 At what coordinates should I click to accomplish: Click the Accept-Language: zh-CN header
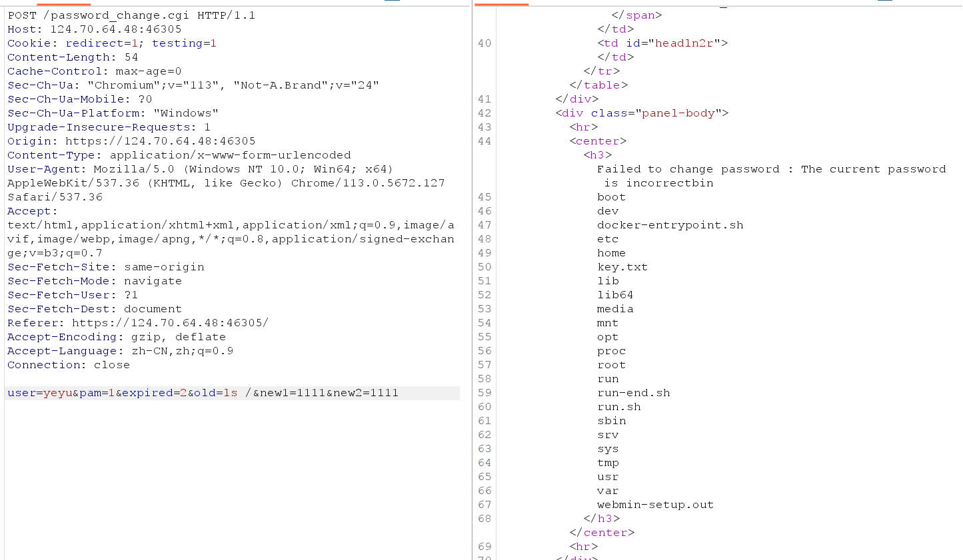120,351
